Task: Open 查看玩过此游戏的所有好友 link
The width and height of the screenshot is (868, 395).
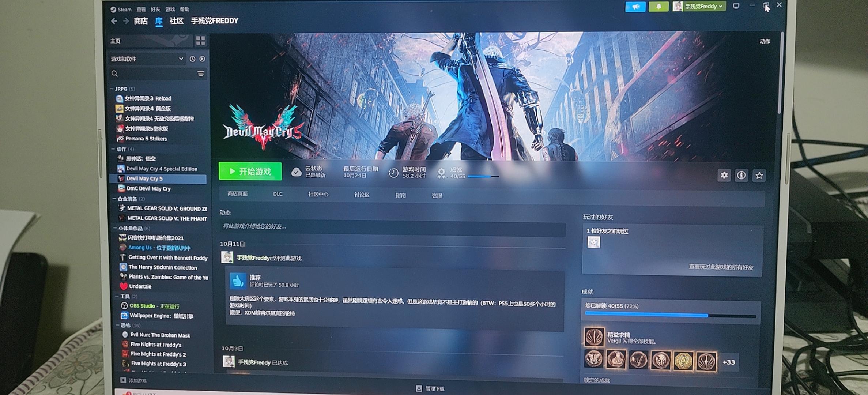Action: click(721, 267)
